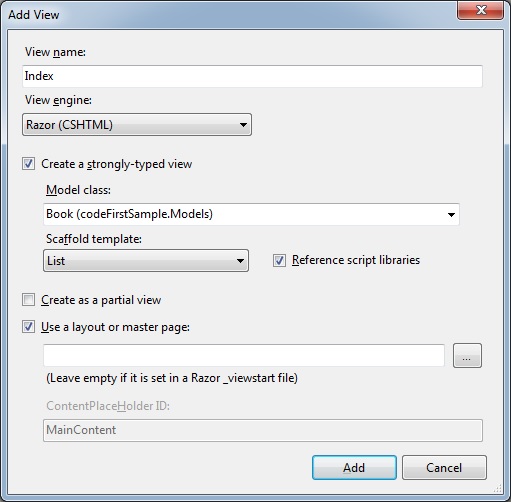Click the dialog resize grip corner
The image size is (511, 502).
[x=498, y=489]
